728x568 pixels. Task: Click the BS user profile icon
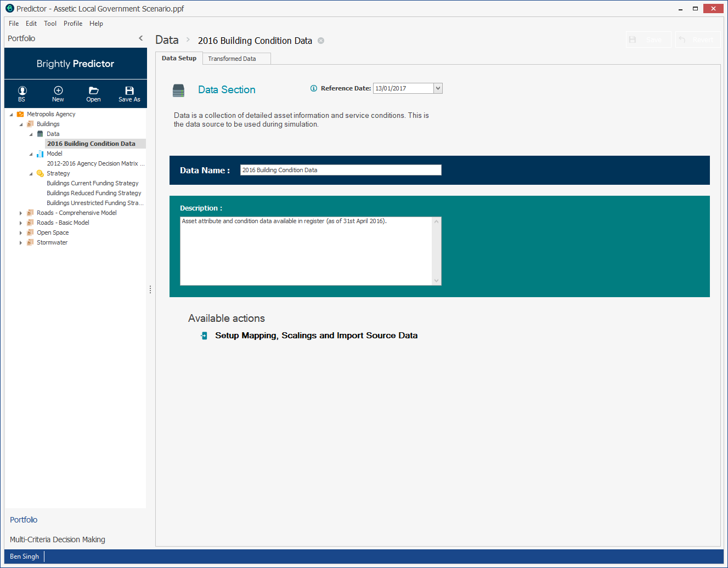coord(22,91)
